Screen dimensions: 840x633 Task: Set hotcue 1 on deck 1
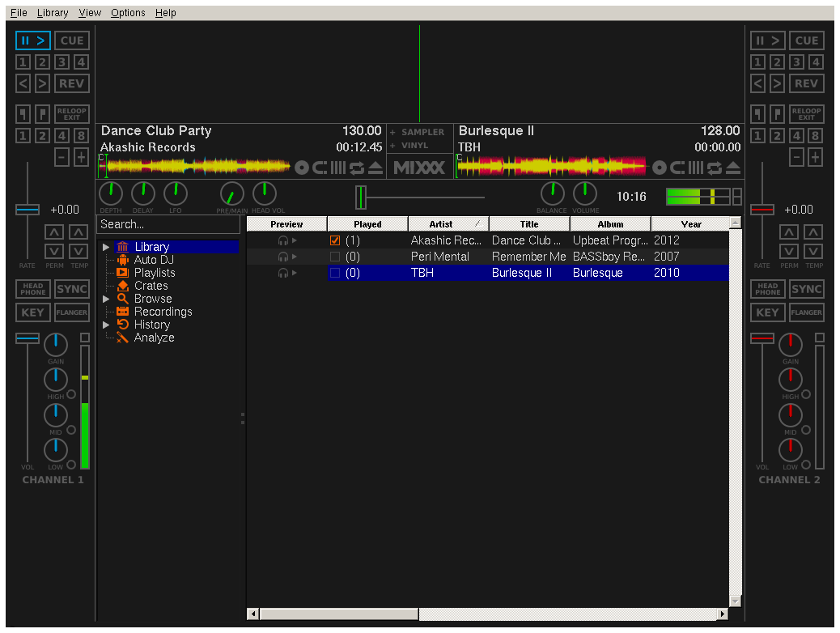click(23, 62)
